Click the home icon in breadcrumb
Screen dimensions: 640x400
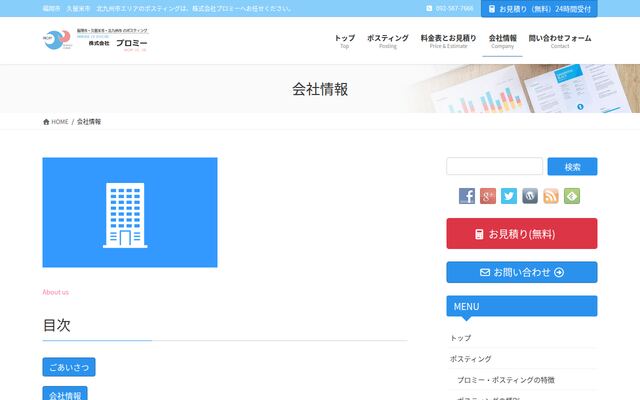pyautogui.click(x=46, y=122)
